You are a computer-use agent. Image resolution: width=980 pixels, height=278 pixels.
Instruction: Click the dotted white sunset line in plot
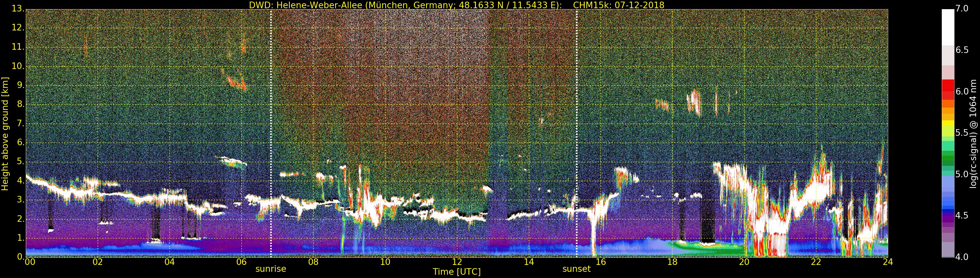[x=577, y=133]
